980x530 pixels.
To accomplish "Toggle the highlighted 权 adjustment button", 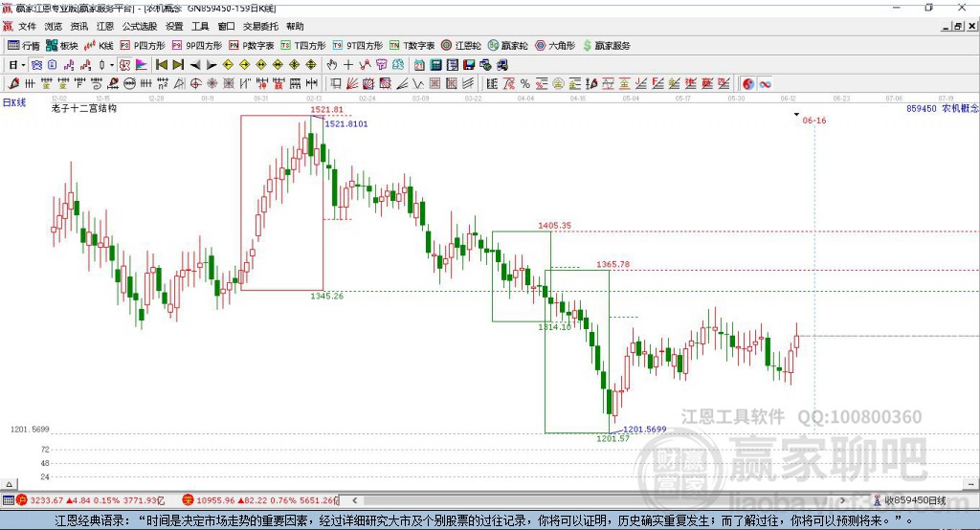I will pyautogui.click(x=125, y=65).
